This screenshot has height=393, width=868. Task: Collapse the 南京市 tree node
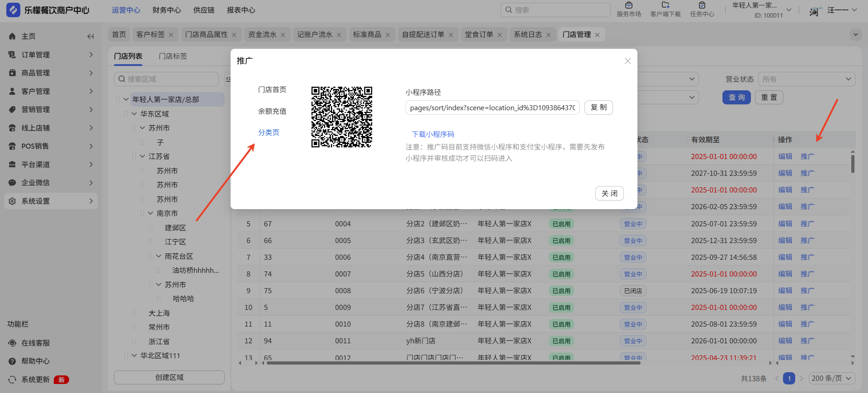(151, 213)
